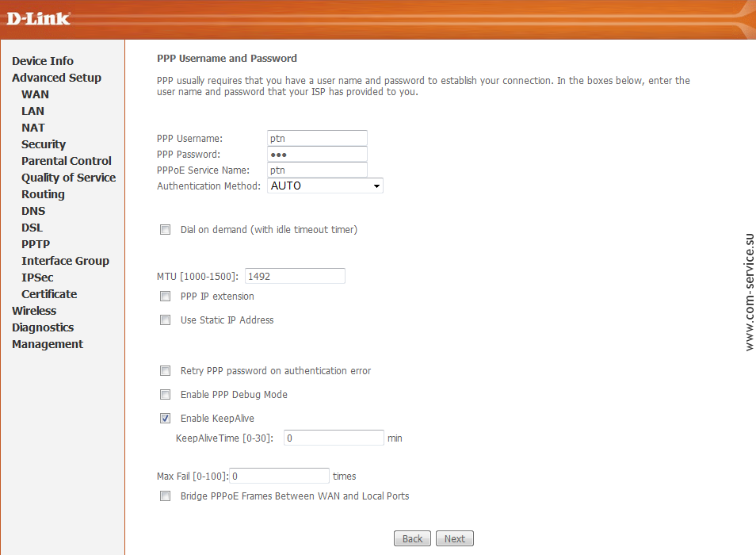Enable PPP Debug Mode checkbox
This screenshot has height=555, width=756.
pyautogui.click(x=166, y=394)
